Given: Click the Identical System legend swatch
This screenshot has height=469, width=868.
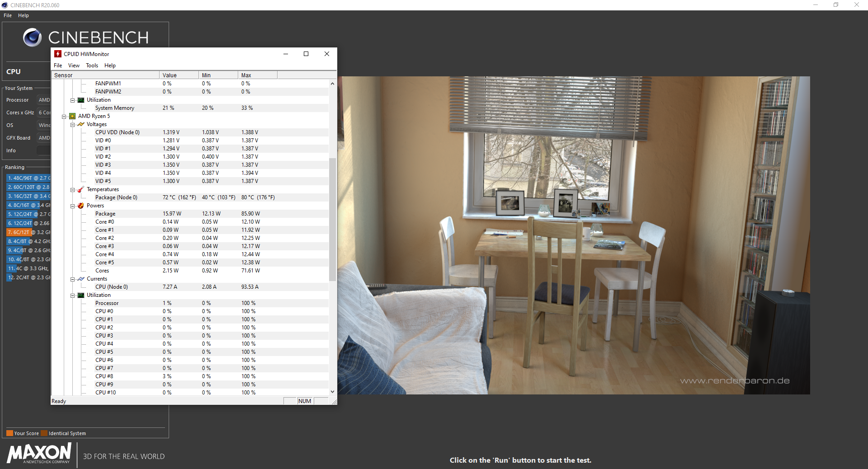Looking at the screenshot, I should (x=44, y=433).
